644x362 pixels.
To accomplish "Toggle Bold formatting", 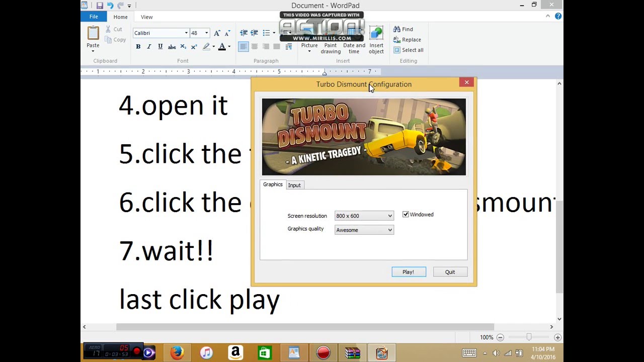I will click(138, 47).
